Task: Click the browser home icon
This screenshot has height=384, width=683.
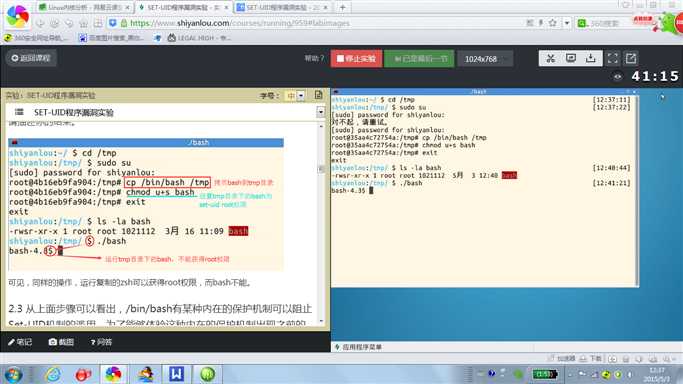Action: (x=84, y=23)
